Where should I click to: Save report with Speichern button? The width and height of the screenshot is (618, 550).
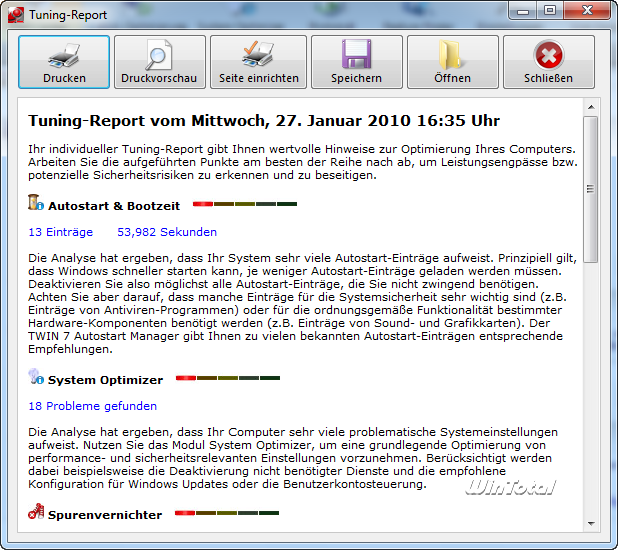[x=357, y=62]
